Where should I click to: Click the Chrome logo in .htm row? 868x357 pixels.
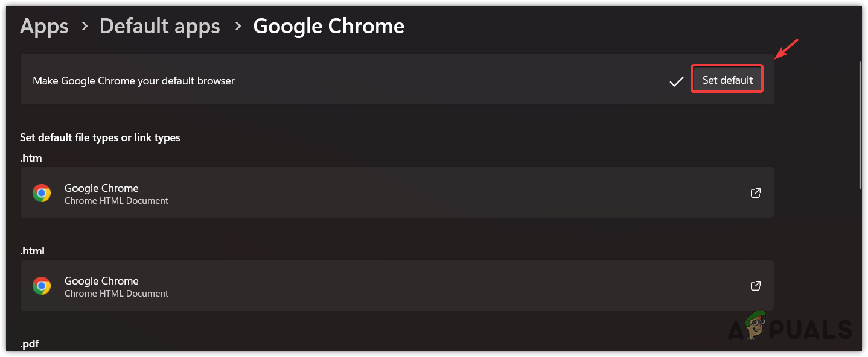(42, 193)
